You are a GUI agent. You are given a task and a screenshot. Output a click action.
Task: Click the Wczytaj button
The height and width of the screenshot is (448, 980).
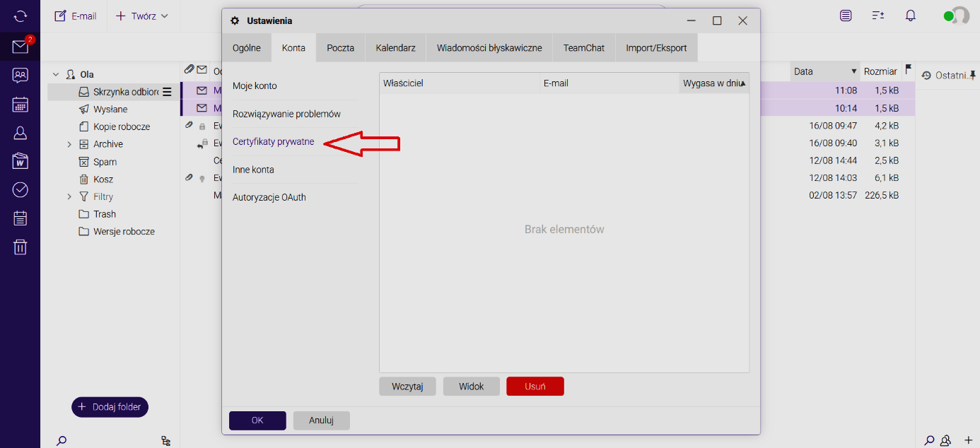point(407,387)
